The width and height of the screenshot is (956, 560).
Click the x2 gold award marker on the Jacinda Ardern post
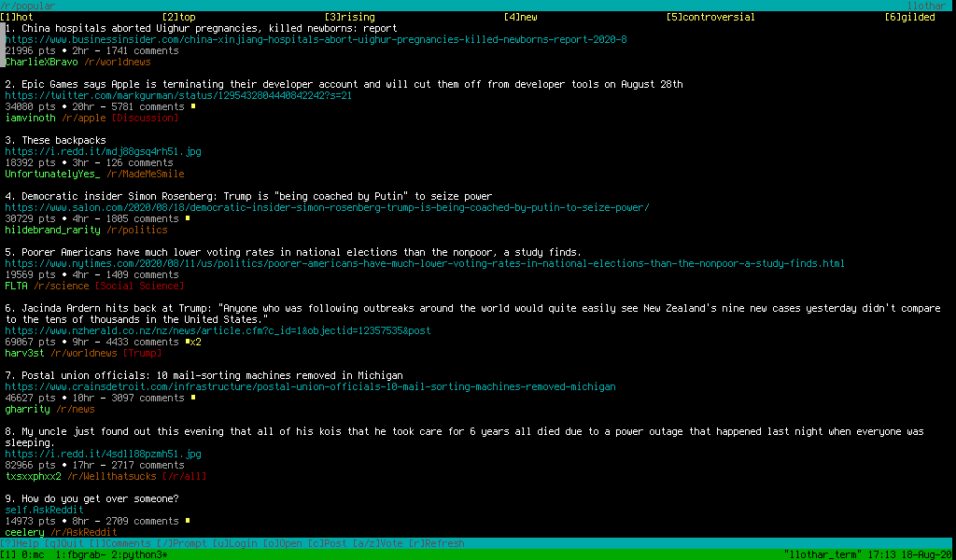[193, 342]
